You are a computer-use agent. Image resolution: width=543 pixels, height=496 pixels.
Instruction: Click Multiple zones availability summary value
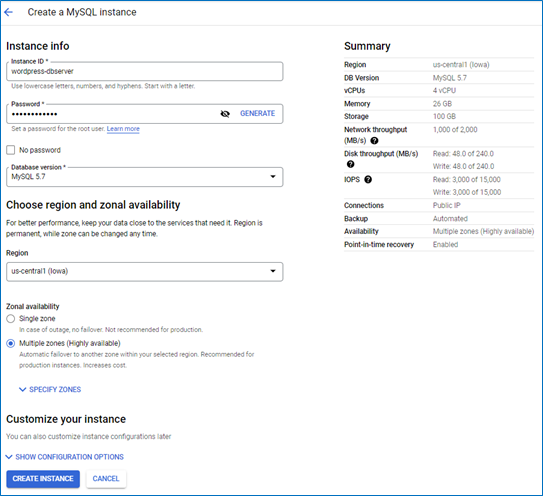[483, 232]
